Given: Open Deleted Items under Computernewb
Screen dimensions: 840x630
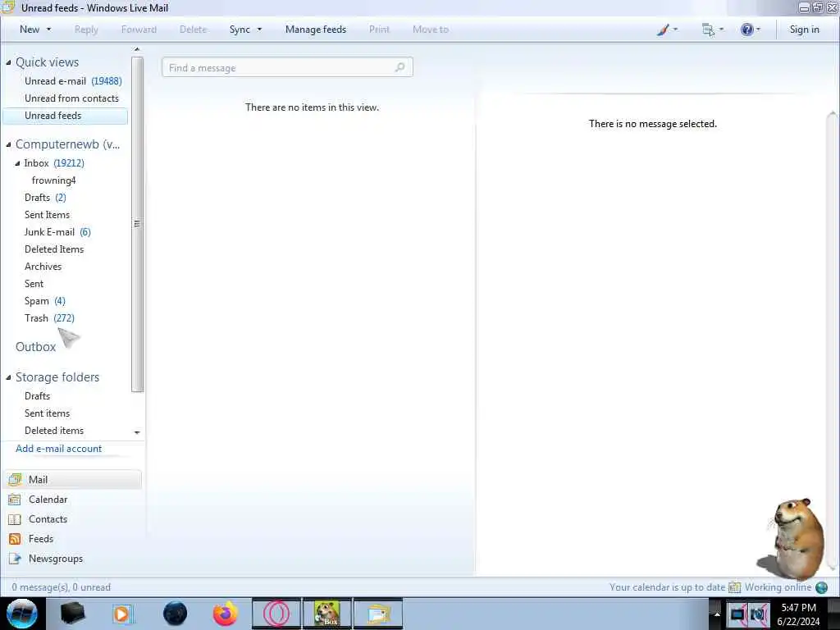Looking at the screenshot, I should click(54, 249).
